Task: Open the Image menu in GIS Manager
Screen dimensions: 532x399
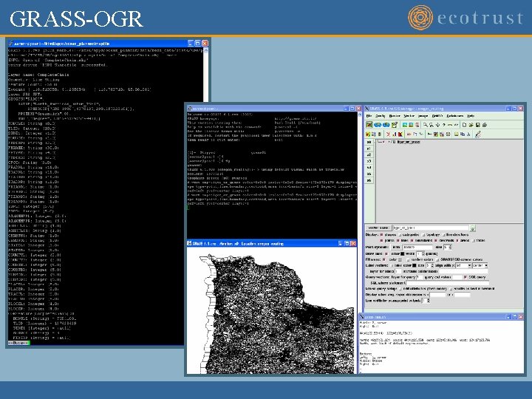Action: (423, 116)
